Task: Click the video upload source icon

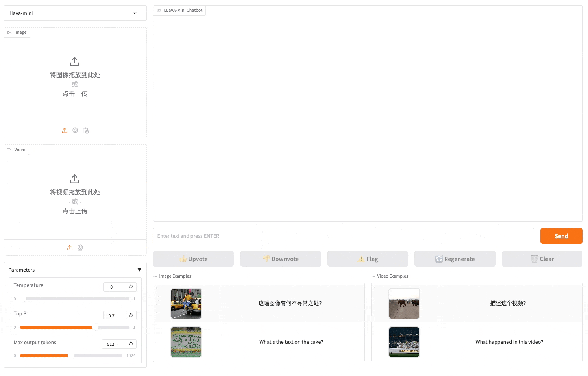Action: click(70, 248)
